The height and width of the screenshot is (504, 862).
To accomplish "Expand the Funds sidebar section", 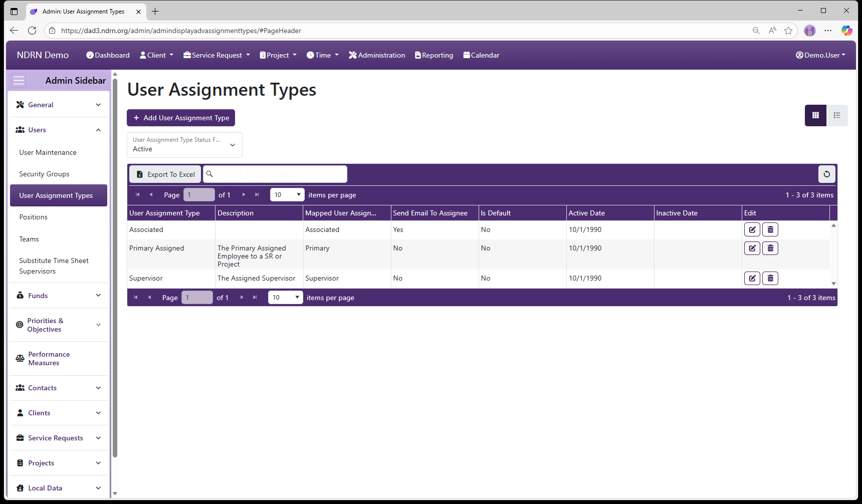I will (x=58, y=296).
